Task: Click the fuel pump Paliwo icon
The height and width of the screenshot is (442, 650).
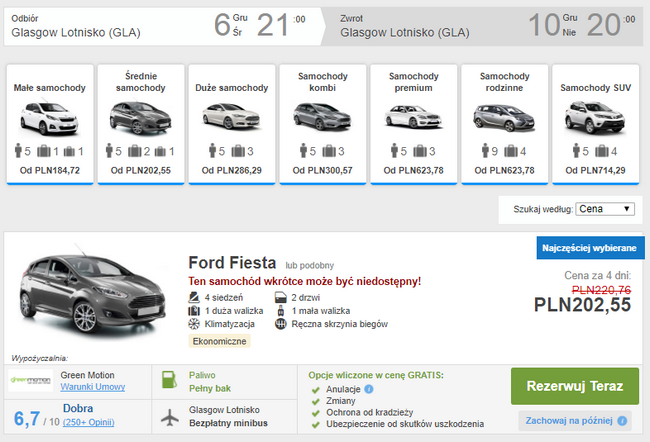Action: 169,379
